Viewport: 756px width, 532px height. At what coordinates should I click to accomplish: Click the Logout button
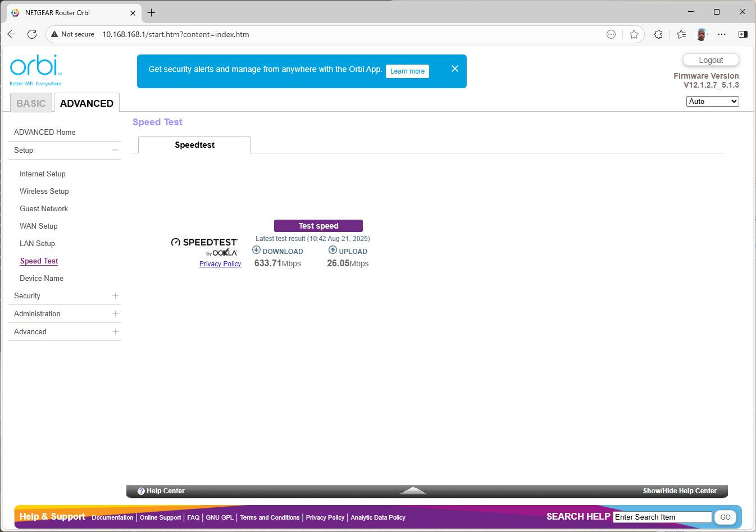(711, 60)
